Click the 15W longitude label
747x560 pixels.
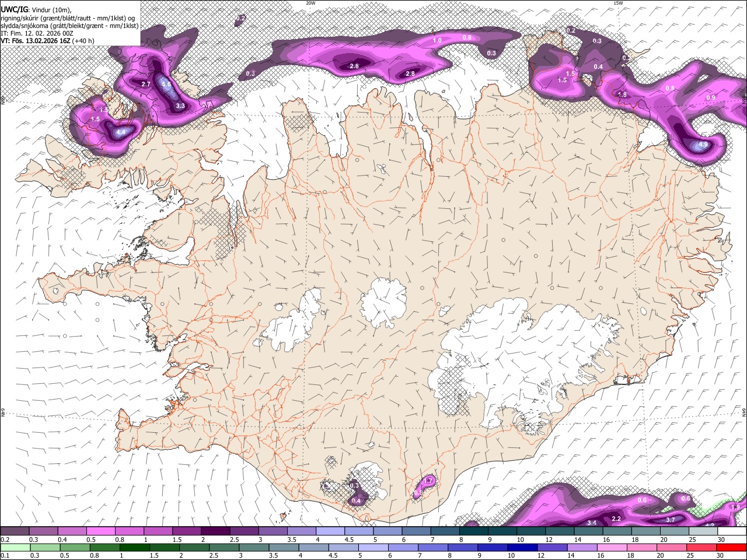(618, 3)
